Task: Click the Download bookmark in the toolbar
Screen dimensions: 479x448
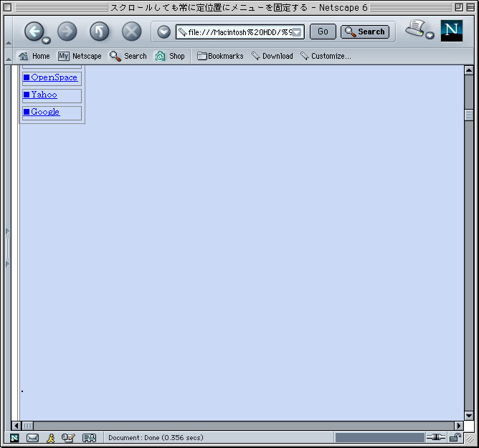Action: pos(272,56)
